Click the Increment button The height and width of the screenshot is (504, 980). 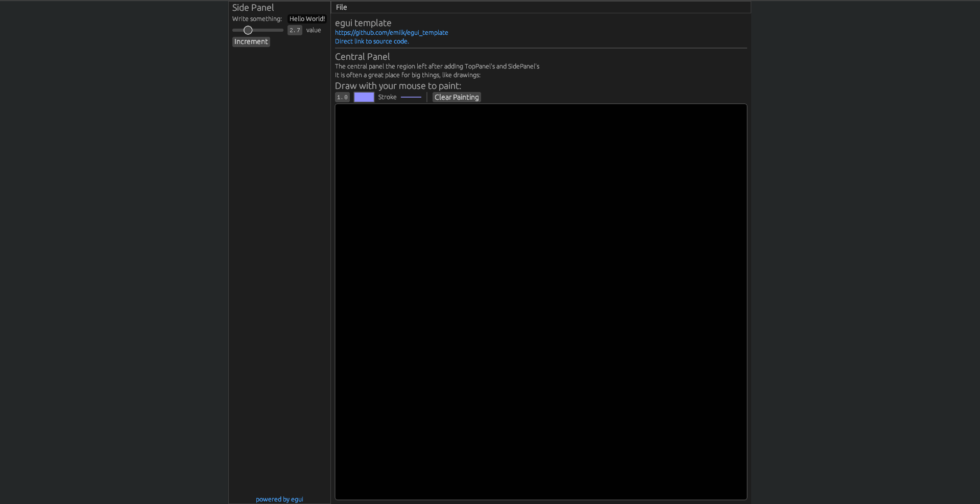(251, 41)
